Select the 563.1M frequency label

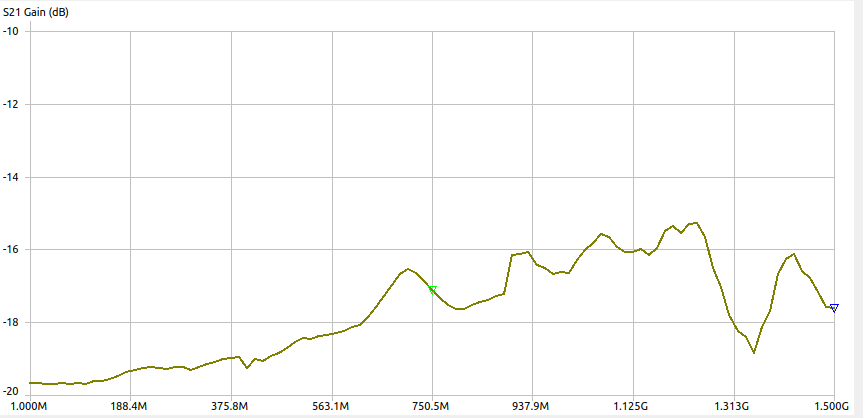coord(331,407)
